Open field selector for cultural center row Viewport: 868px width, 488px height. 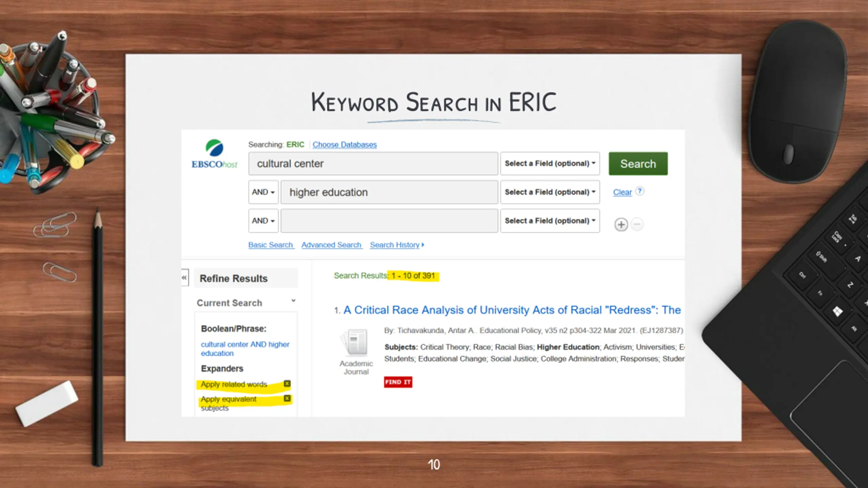click(550, 163)
